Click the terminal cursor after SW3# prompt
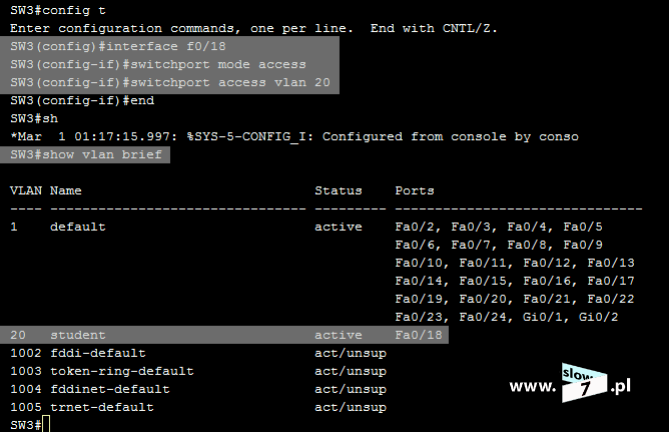This screenshot has width=669, height=432. tap(46, 424)
